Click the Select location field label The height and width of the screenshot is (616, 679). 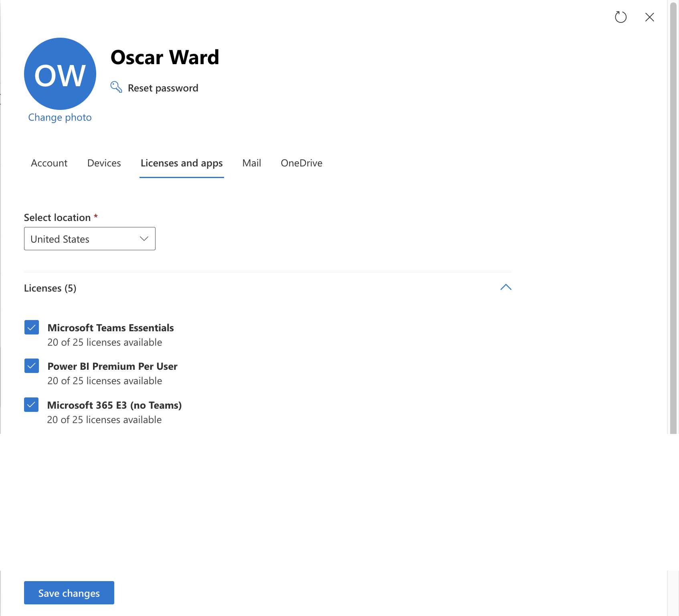click(57, 217)
